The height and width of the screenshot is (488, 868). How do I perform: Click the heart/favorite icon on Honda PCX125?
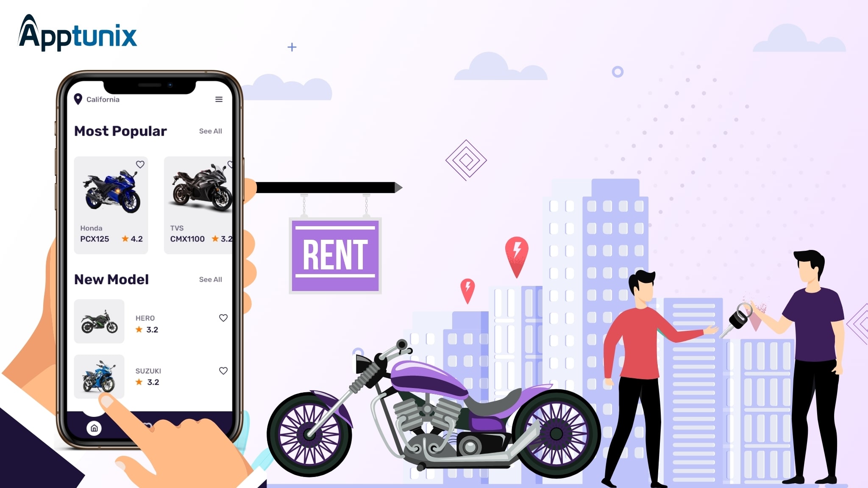139,163
